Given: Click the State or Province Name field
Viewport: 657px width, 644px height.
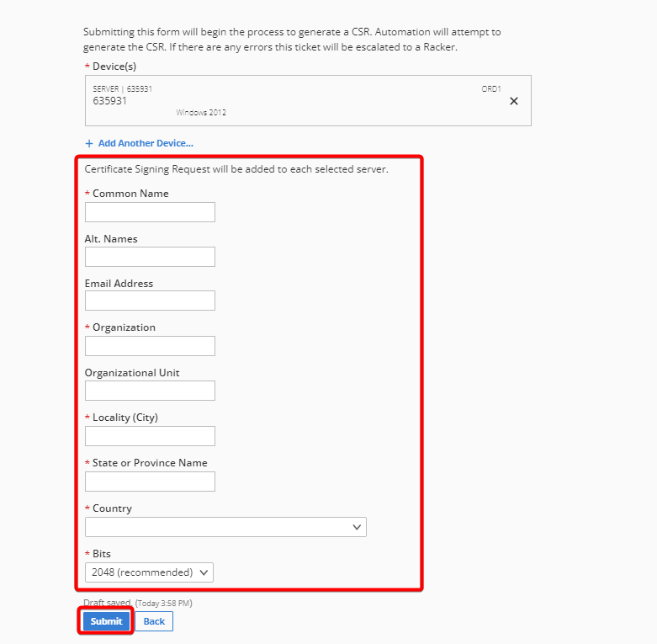Looking at the screenshot, I should (150, 482).
